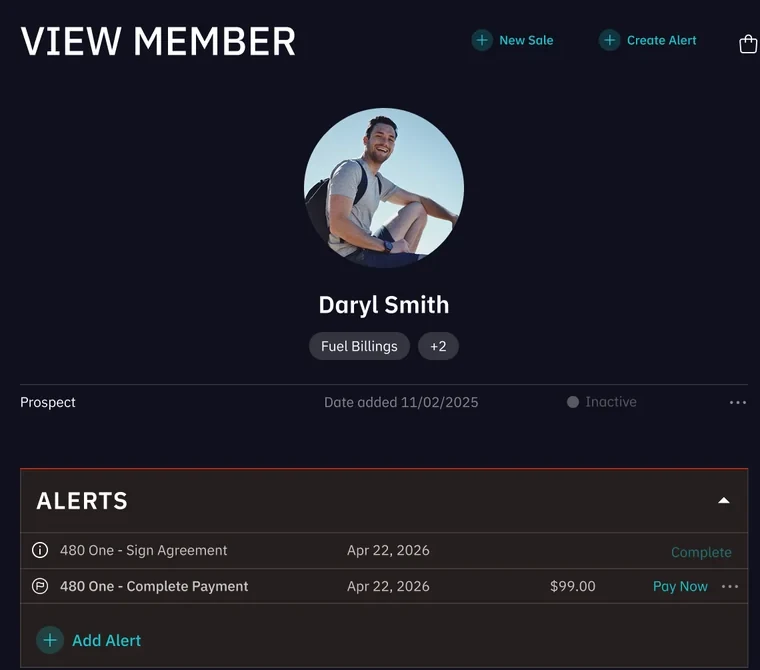Expand the +2 additional tags badge
Image resolution: width=760 pixels, height=670 pixels.
click(x=438, y=346)
